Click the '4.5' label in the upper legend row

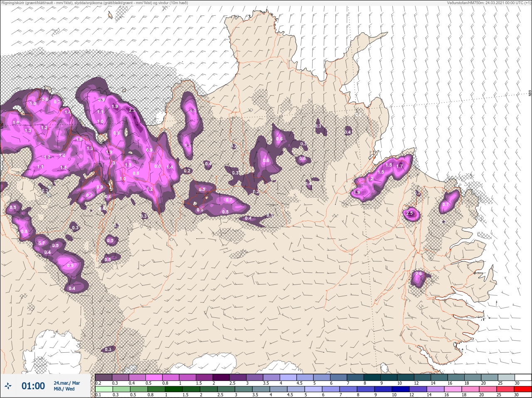(x=300, y=383)
